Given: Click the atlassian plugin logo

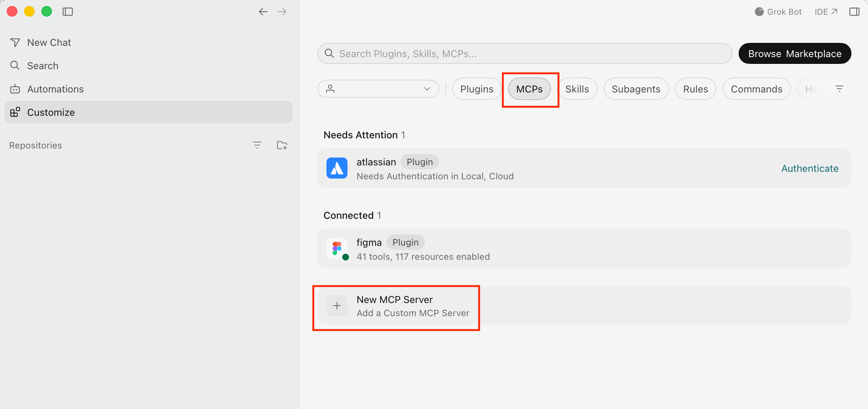Looking at the screenshot, I should [x=337, y=168].
